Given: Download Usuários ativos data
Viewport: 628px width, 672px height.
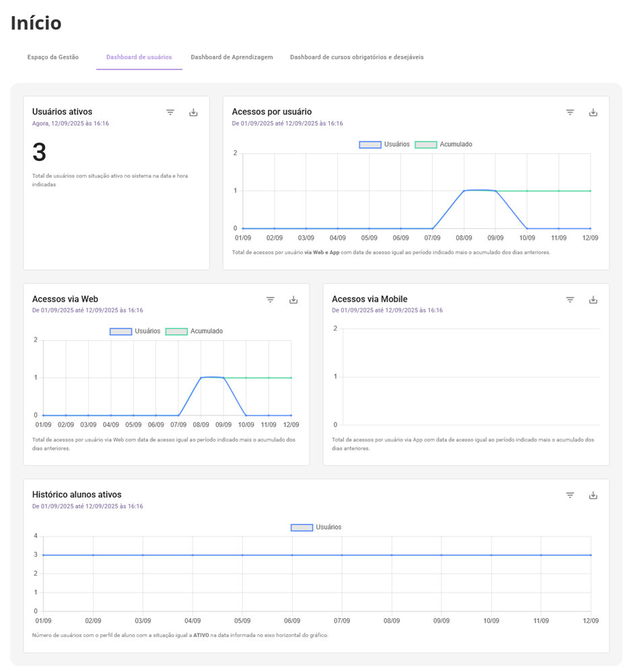Looking at the screenshot, I should click(x=193, y=112).
